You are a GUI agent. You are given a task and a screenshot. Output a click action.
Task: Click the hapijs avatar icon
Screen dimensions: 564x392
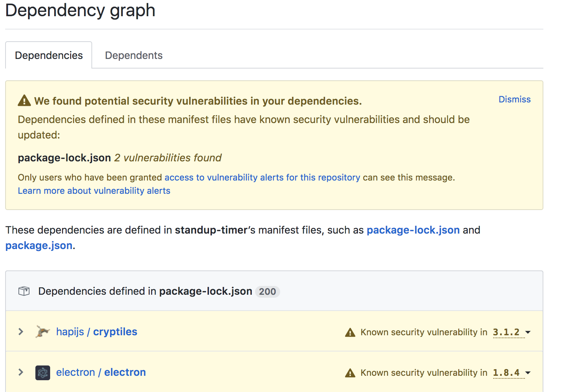coord(43,332)
